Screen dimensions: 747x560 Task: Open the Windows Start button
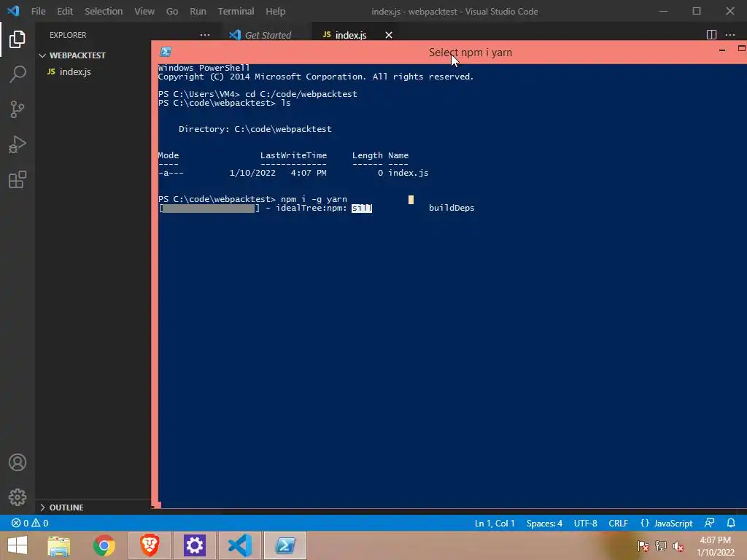pos(18,545)
